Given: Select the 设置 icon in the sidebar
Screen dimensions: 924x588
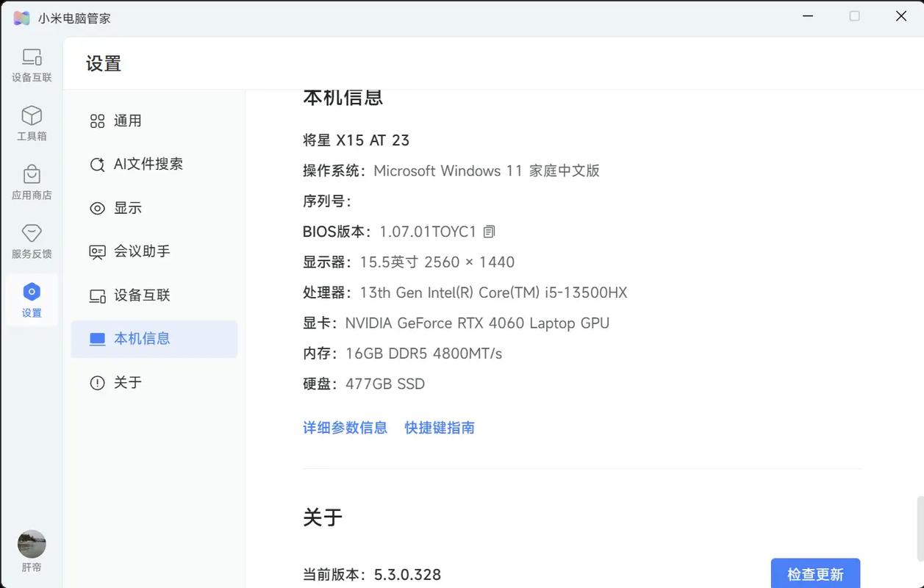Looking at the screenshot, I should pyautogui.click(x=32, y=299).
